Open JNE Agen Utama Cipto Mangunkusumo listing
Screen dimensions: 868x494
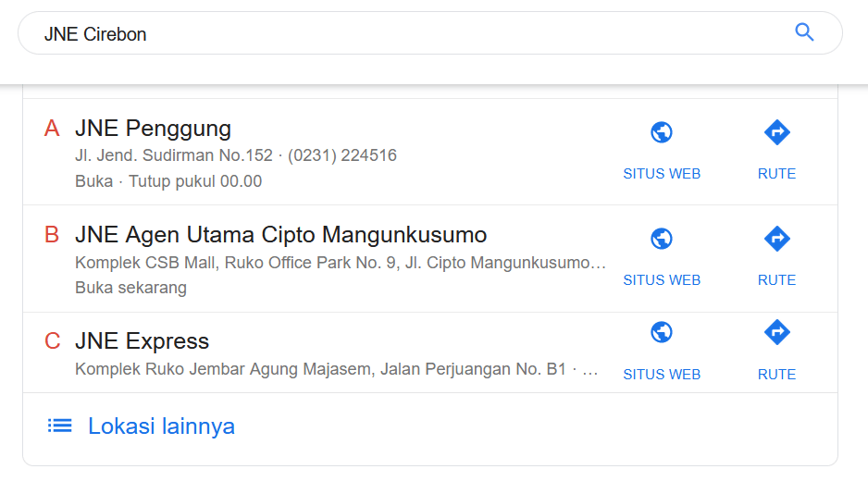pos(281,235)
